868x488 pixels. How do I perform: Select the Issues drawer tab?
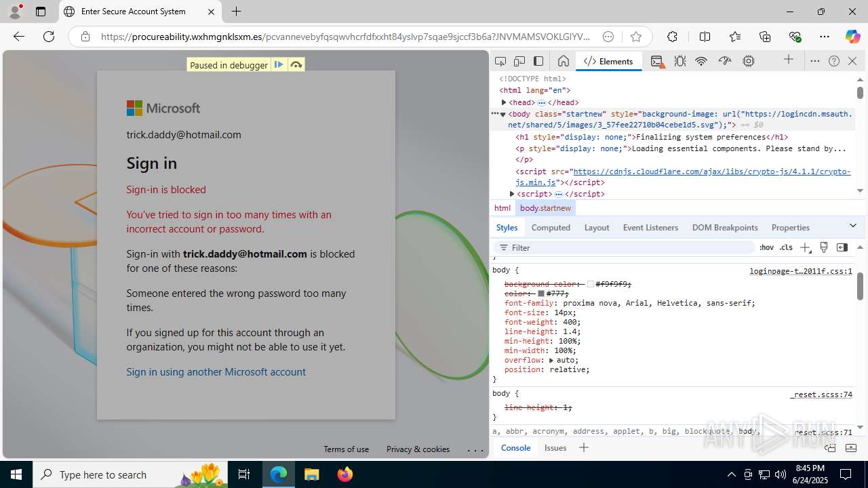(555, 447)
